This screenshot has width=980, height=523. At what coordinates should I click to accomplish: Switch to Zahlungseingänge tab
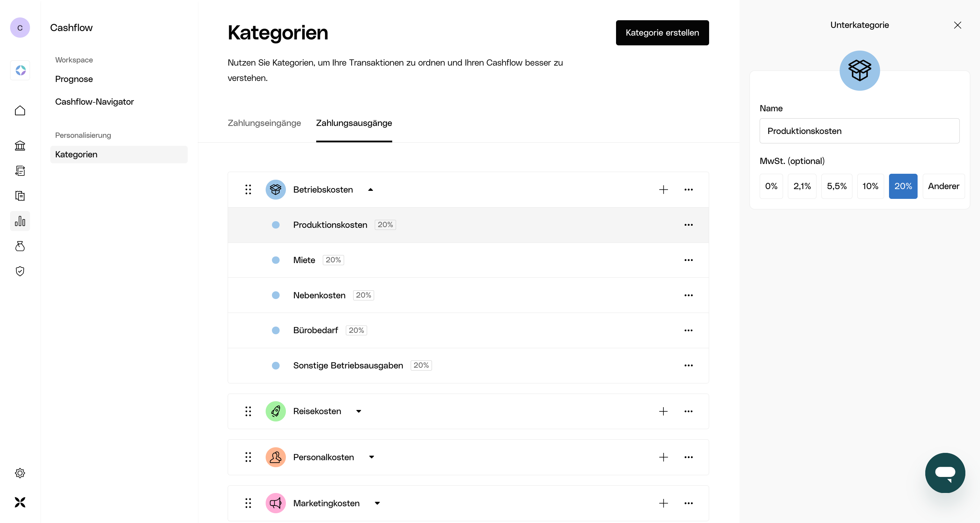click(x=264, y=123)
